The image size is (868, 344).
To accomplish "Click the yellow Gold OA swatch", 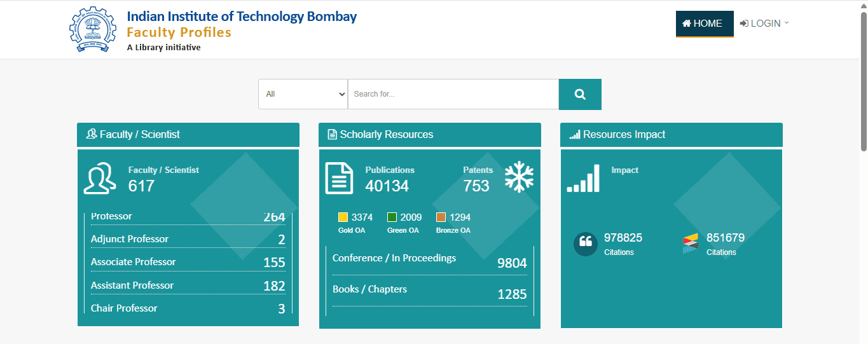I will (x=343, y=217).
